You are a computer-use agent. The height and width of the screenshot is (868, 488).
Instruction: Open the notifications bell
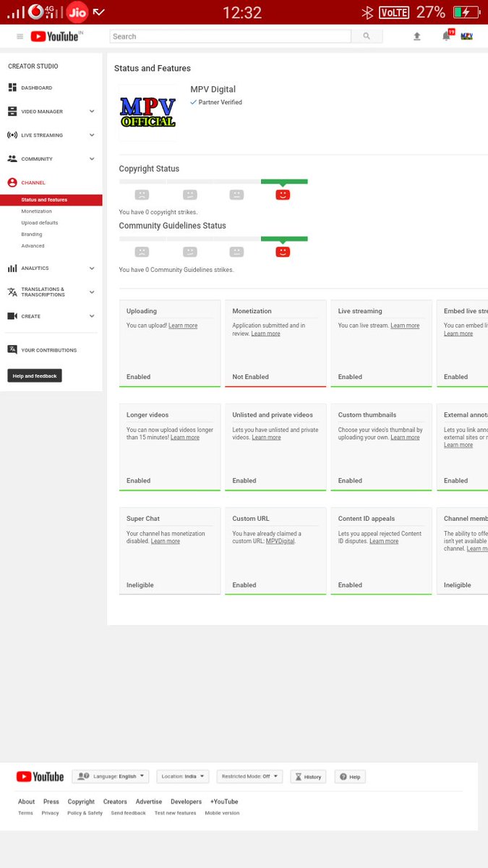click(x=447, y=36)
